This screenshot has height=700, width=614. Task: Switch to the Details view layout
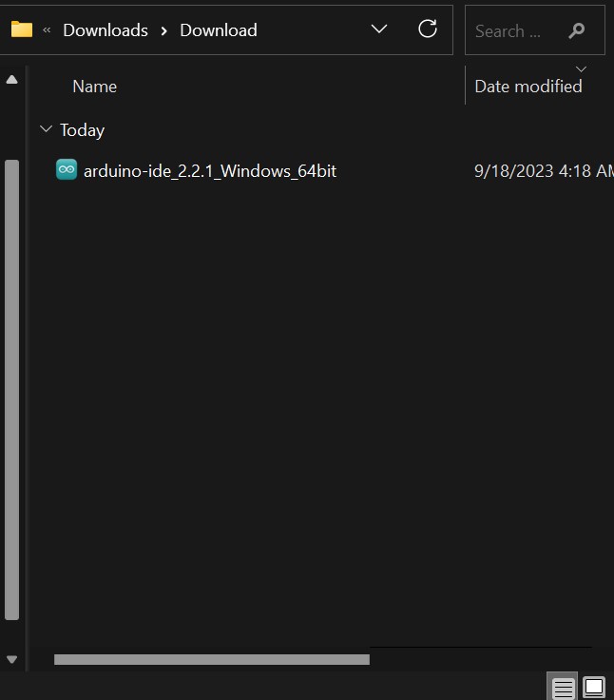tap(563, 687)
